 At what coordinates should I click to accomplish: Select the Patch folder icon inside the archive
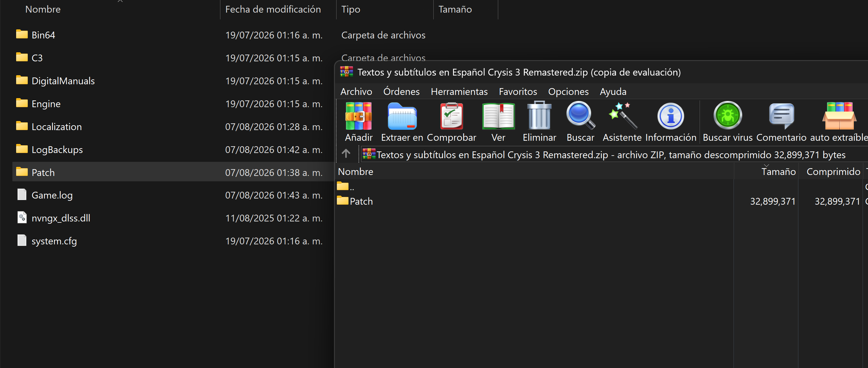point(343,201)
